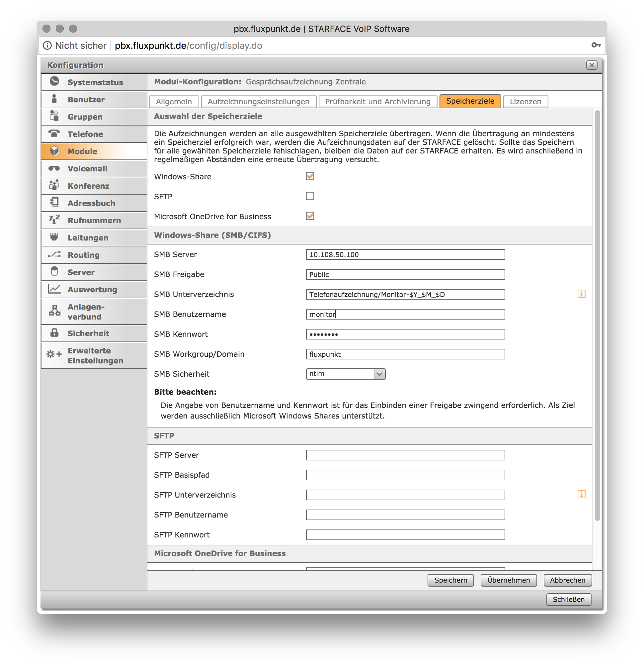
Task: Open Anlagenverbund in sidebar
Action: pos(94,312)
